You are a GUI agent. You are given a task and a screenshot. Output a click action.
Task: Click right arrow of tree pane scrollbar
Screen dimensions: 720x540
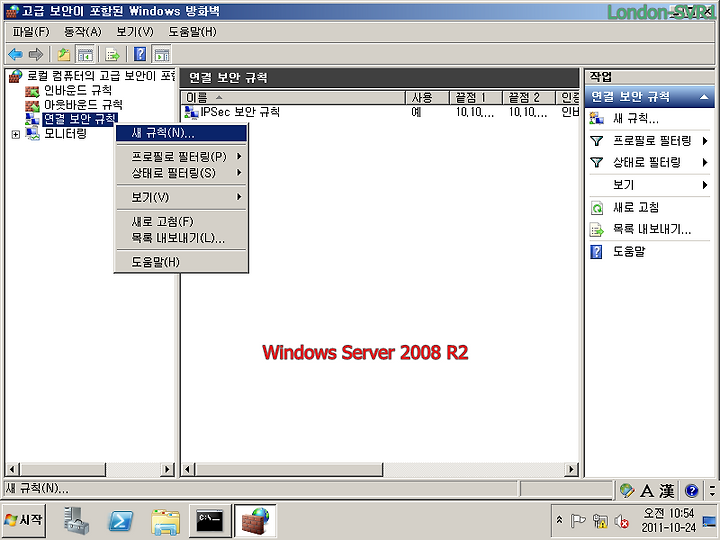(168, 469)
